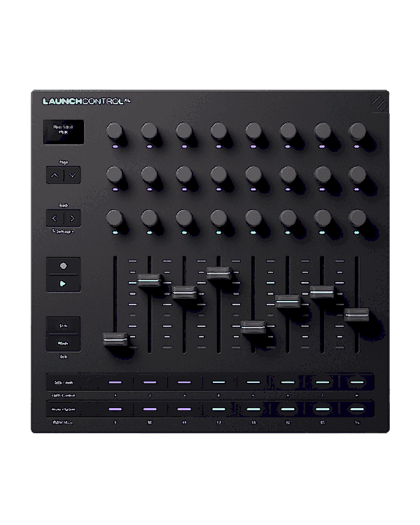This screenshot has height=525, width=420.
Task: Click the eighth knob in the bottom knob row
Action: pyautogui.click(x=358, y=218)
